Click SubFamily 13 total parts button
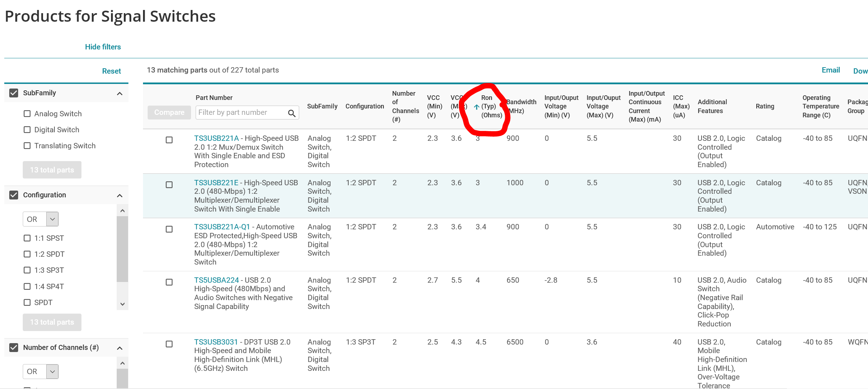Image resolution: width=868 pixels, height=389 pixels. (x=52, y=170)
